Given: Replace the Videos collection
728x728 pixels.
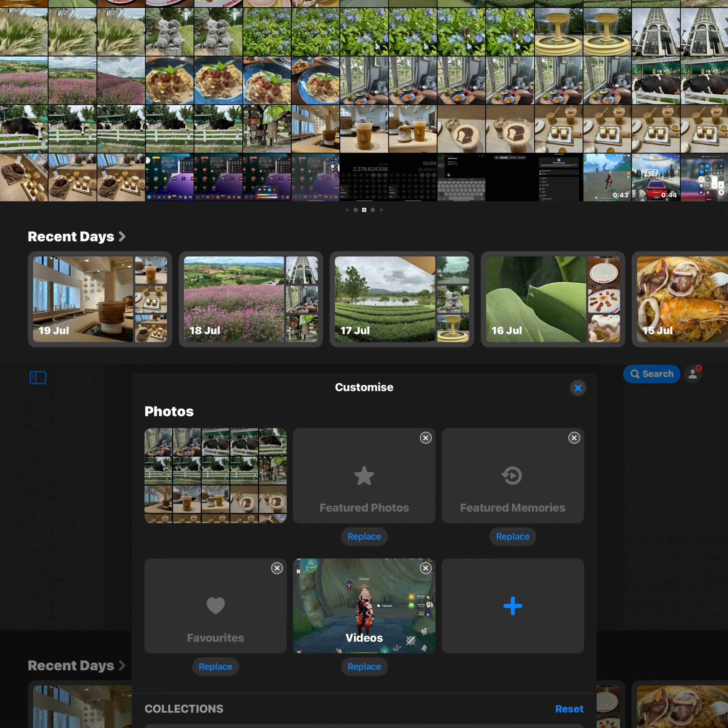Looking at the screenshot, I should 364,667.
